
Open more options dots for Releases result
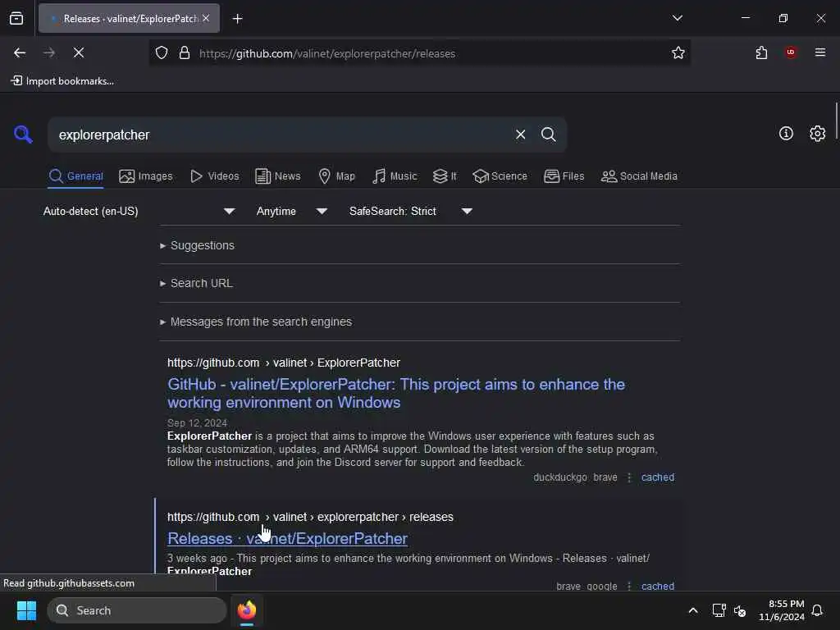[629, 586]
